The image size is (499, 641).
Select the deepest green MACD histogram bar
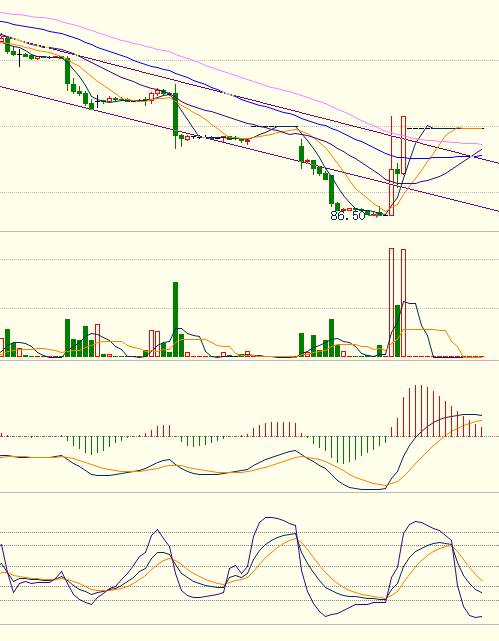(x=343, y=450)
